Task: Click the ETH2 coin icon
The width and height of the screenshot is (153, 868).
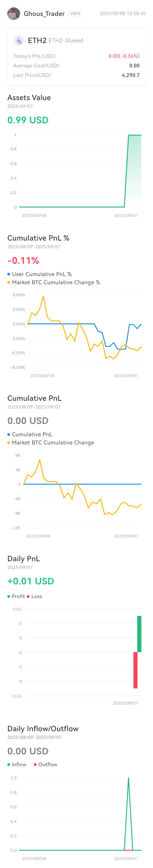Action: [18, 41]
